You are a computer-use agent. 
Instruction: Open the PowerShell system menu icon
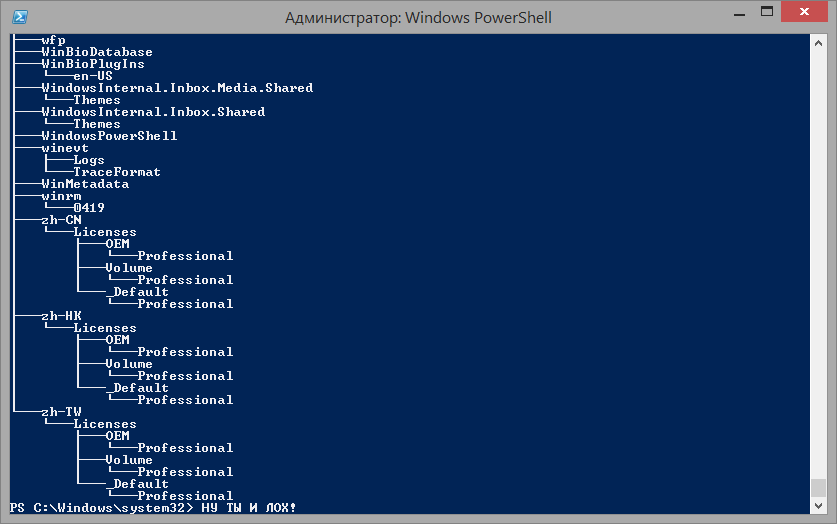(x=18, y=17)
